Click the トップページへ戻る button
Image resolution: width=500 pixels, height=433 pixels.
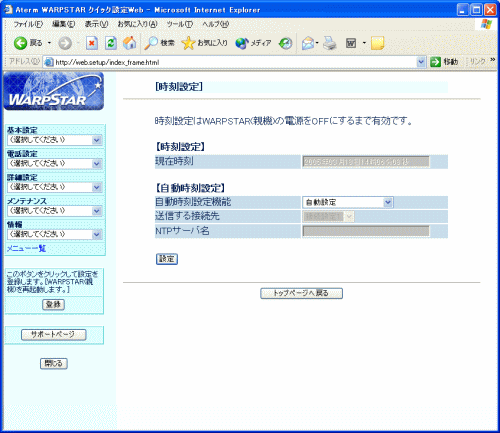[x=301, y=293]
